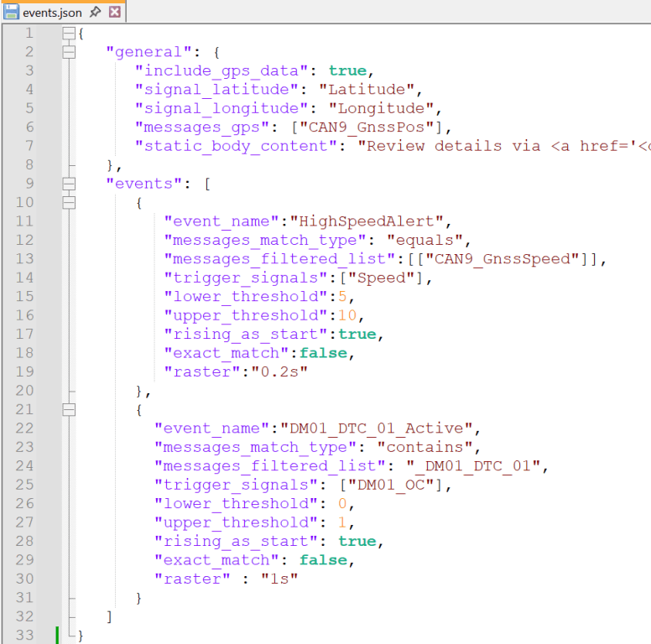The height and width of the screenshot is (644, 651).
Task: Click the "contains" match type value
Action: [425, 447]
